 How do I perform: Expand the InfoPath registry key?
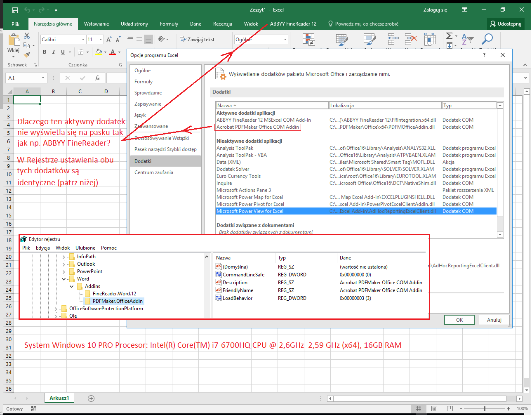(x=64, y=257)
